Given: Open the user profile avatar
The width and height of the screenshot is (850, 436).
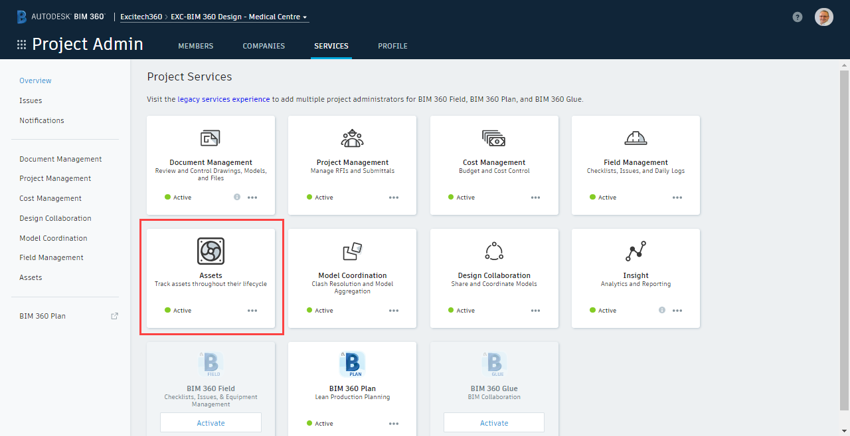Looking at the screenshot, I should (x=824, y=17).
